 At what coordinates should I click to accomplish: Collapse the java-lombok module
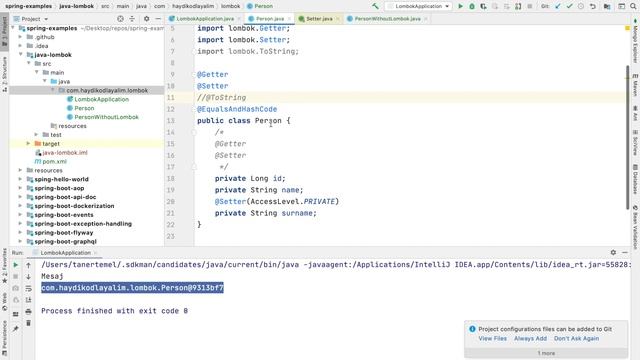20,54
